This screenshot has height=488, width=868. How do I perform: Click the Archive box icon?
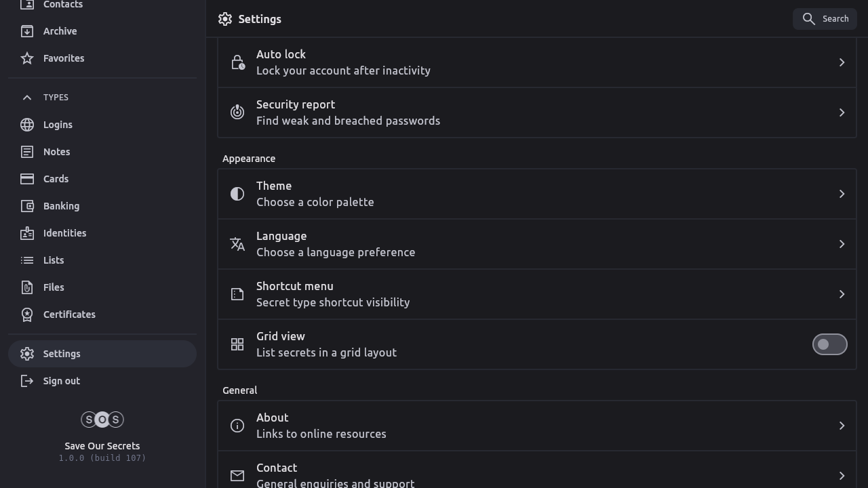click(x=27, y=31)
